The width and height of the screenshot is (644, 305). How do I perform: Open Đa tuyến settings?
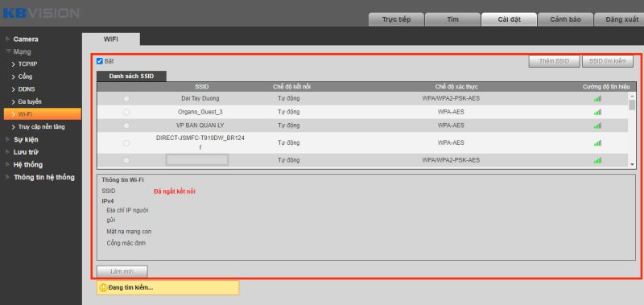click(x=30, y=101)
